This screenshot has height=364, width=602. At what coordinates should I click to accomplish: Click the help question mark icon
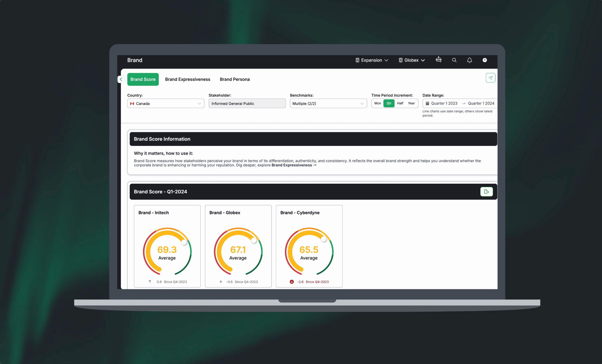485,60
